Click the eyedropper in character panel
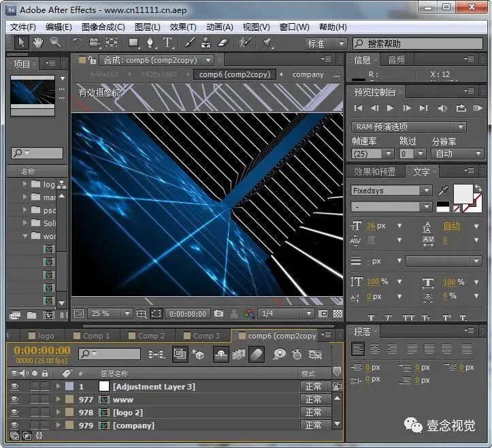This screenshot has width=492, height=448. pos(443,191)
